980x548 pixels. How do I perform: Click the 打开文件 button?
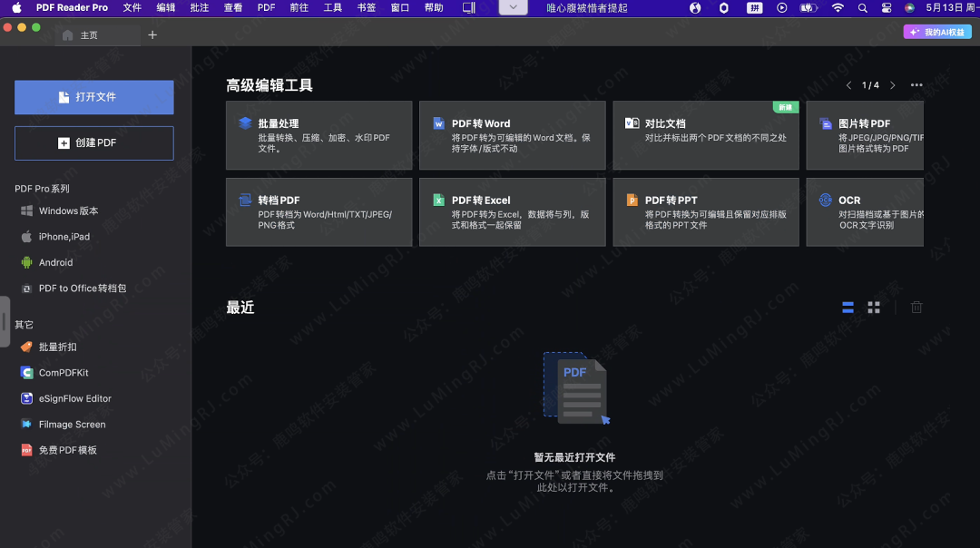[93, 97]
